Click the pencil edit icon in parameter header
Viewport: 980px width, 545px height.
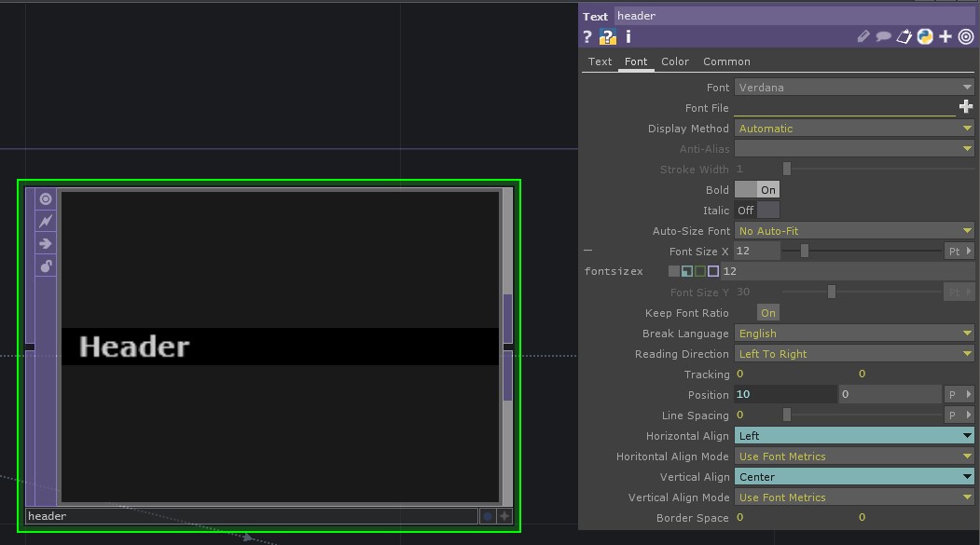coord(863,37)
